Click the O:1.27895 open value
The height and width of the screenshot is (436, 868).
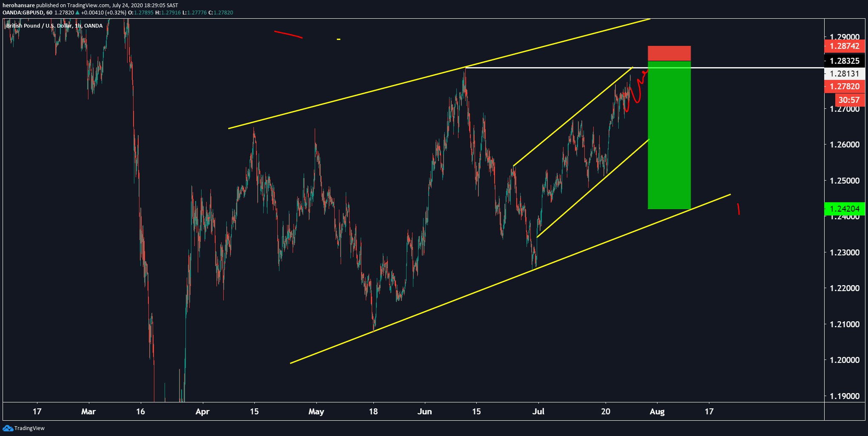click(141, 13)
